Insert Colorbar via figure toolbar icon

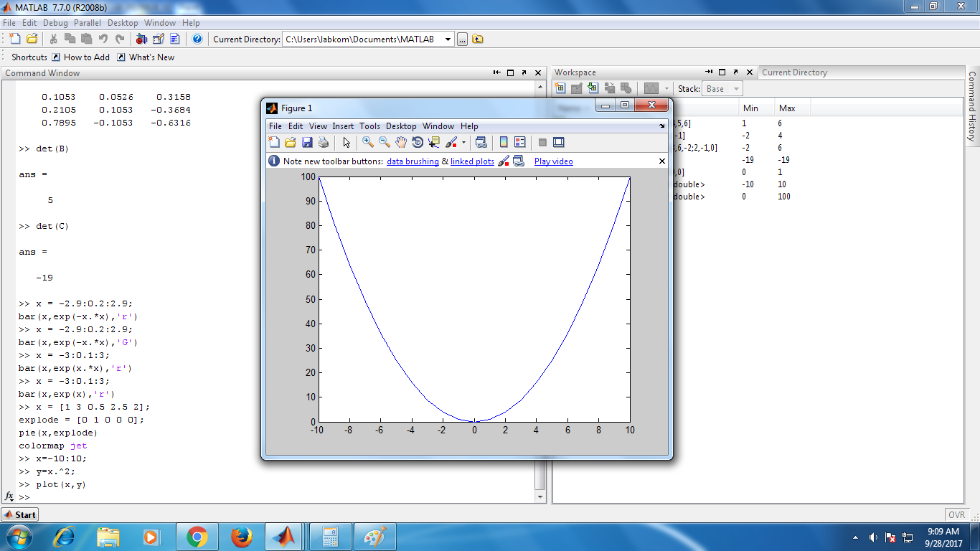coord(504,142)
